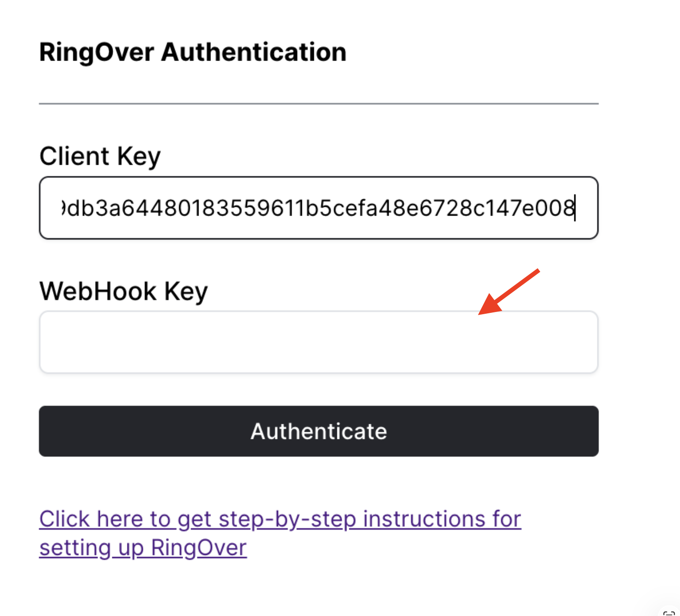Focus the Client Key input field

point(318,208)
